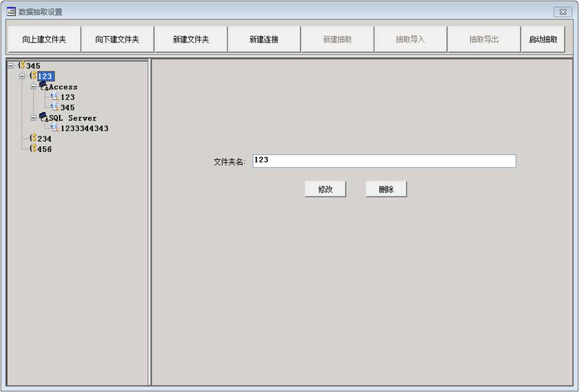
Task: Click the icon of extraction 1233344343
Action: tap(55, 128)
